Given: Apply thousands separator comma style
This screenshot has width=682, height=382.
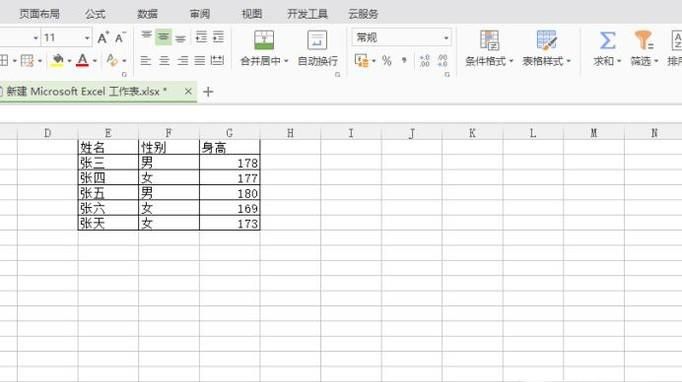Looking at the screenshot, I should (x=404, y=60).
